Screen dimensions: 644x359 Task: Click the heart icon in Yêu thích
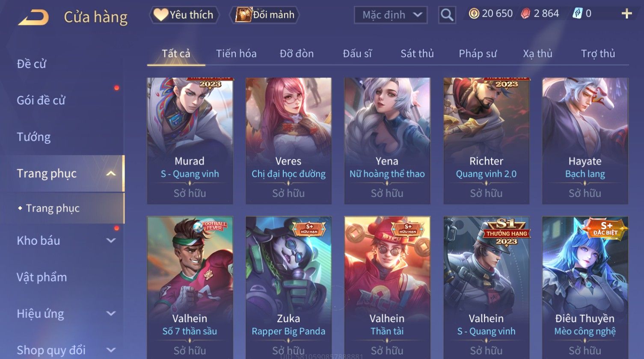pyautogui.click(x=161, y=15)
